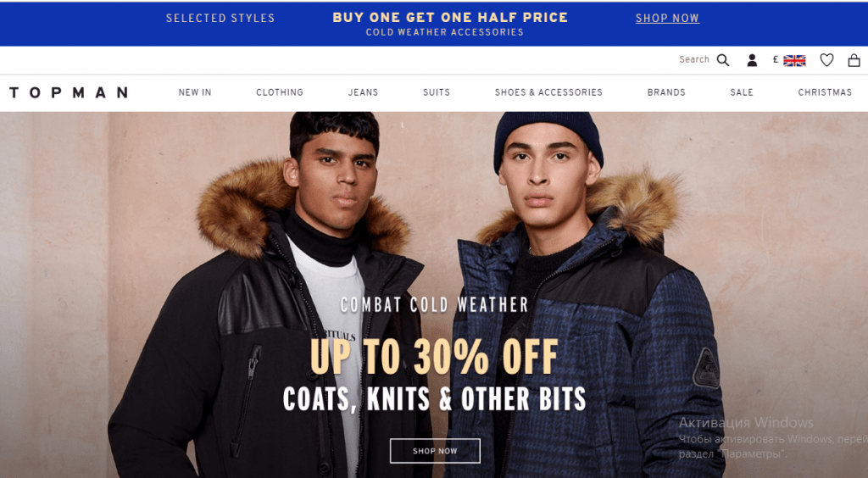
Task: Open SHOES & ACCESSORIES menu
Action: pos(548,92)
